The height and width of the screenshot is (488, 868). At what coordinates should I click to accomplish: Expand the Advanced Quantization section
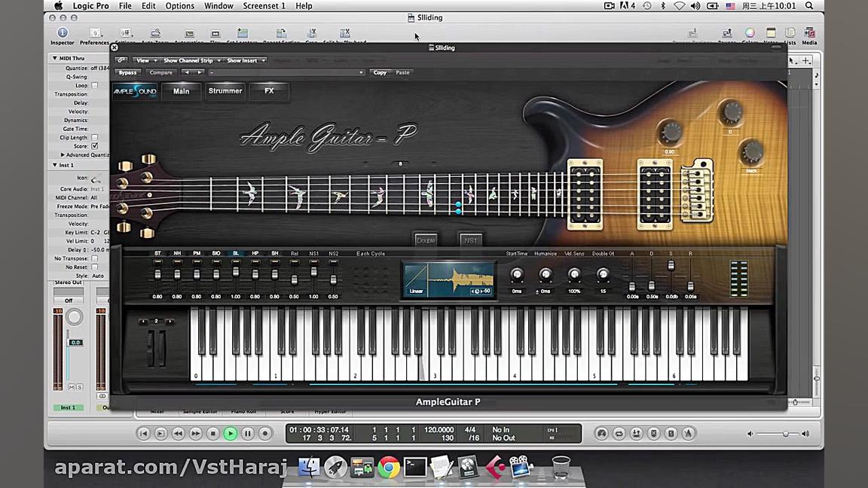pyautogui.click(x=63, y=155)
